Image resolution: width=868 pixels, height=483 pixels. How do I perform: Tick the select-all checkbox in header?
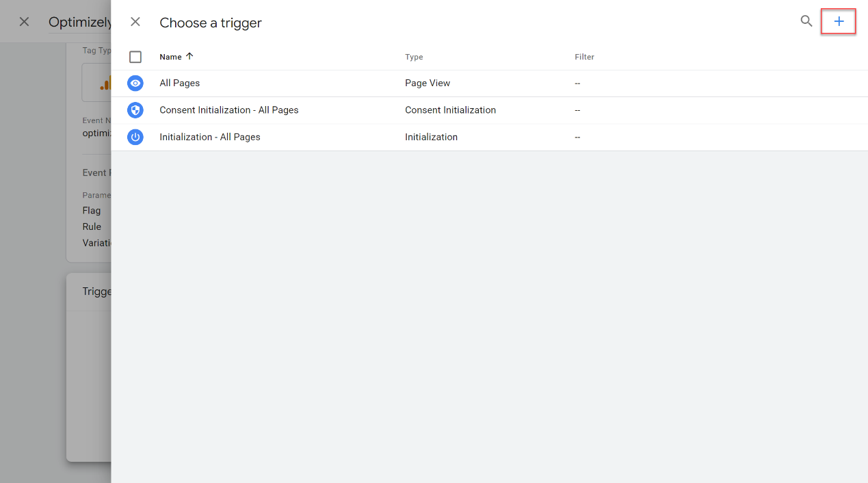pyautogui.click(x=135, y=57)
